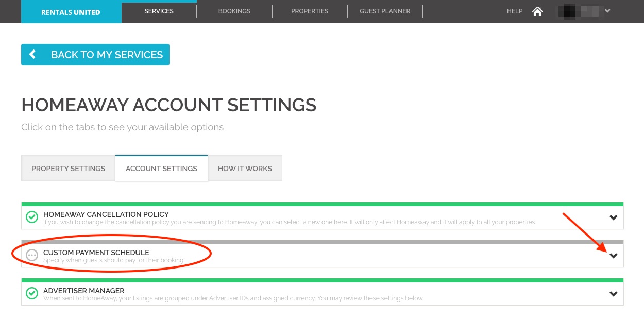
Task: Click the HomeAway Account Settings heading
Action: tap(169, 105)
